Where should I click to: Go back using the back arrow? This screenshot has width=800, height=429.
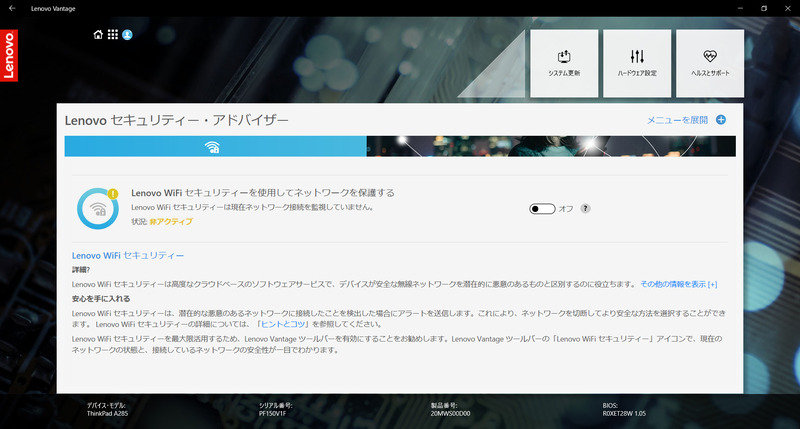pyautogui.click(x=12, y=8)
